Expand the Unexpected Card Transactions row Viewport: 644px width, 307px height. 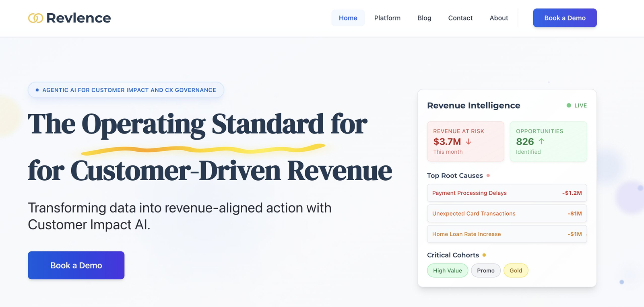[x=507, y=214]
